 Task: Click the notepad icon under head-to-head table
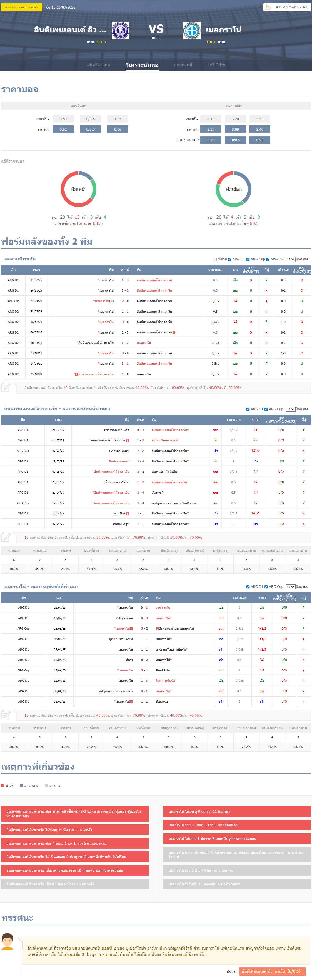point(6,387)
